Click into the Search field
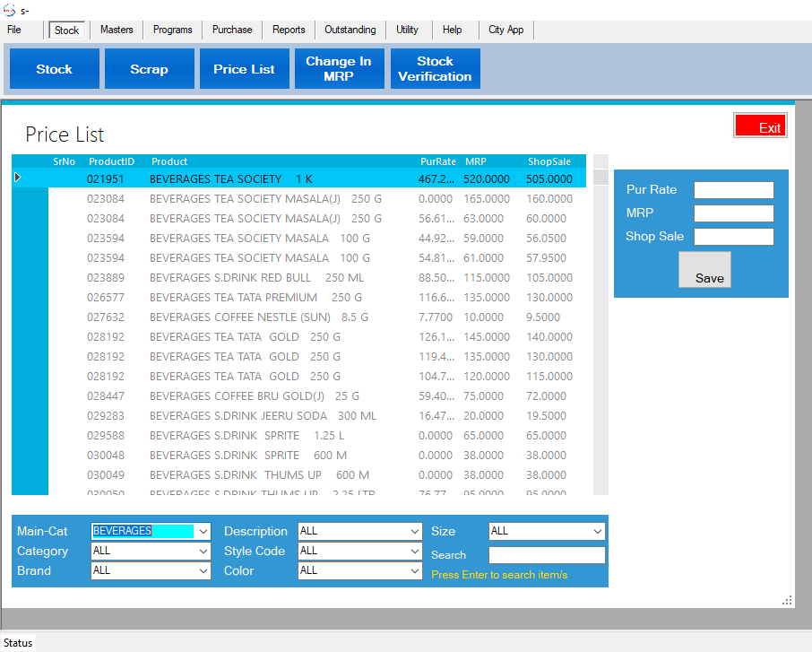 click(547, 555)
